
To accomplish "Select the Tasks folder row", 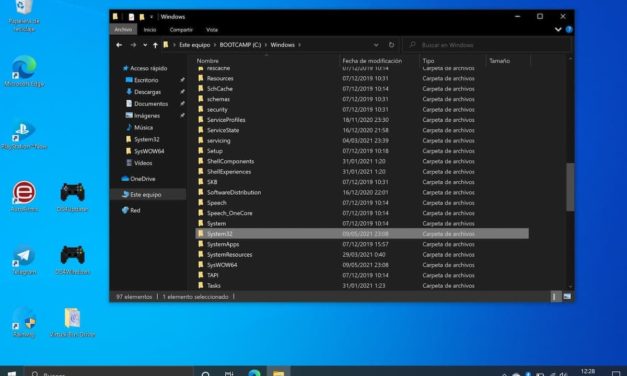I will [x=362, y=285].
